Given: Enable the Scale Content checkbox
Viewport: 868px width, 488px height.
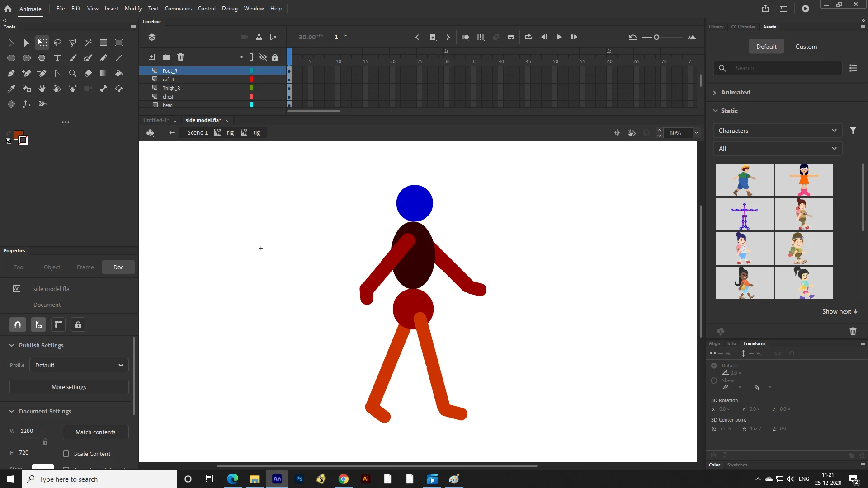Looking at the screenshot, I should click(x=66, y=454).
